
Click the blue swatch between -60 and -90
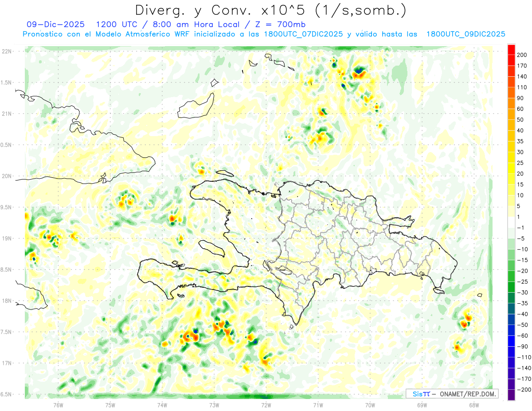coord(511,341)
